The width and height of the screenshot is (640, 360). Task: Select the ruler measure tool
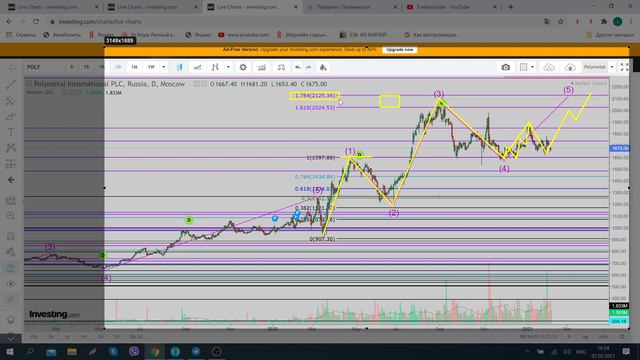11,200
